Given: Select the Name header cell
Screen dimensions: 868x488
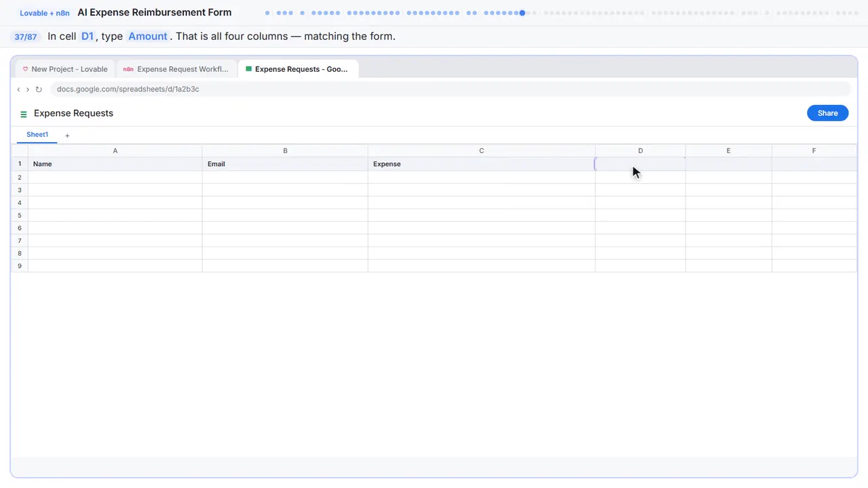Looking at the screenshot, I should point(115,164).
